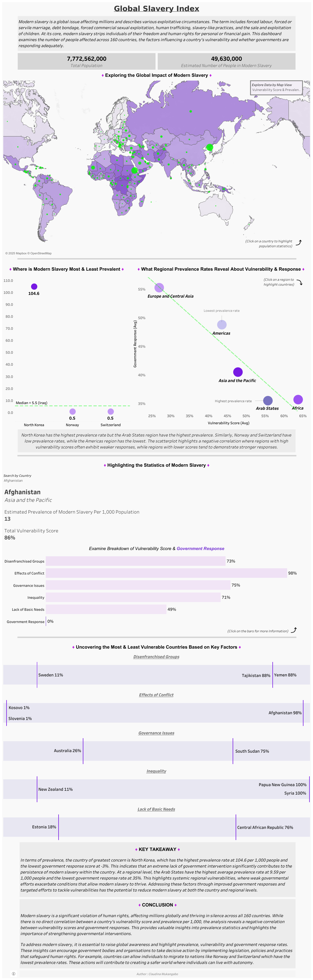
Task: Select the Lack of Basic Needs 49% bar
Action: click(106, 609)
